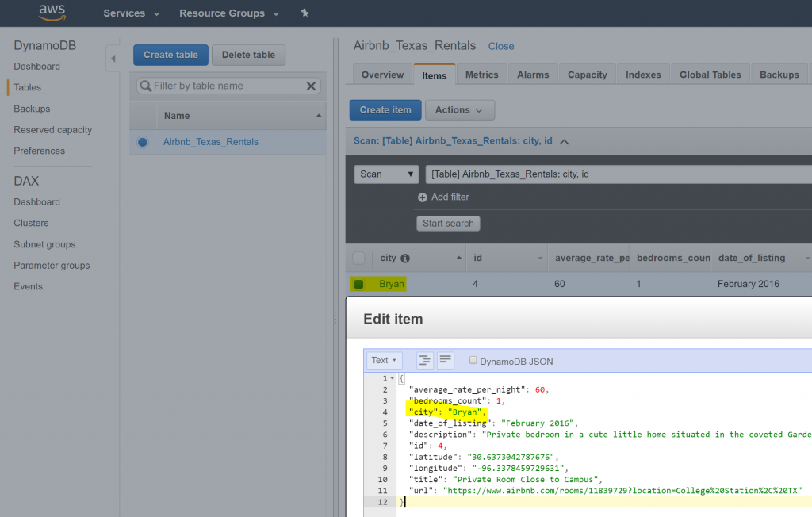Click the average_rate_pe column header
The image size is (812, 517).
(x=592, y=258)
